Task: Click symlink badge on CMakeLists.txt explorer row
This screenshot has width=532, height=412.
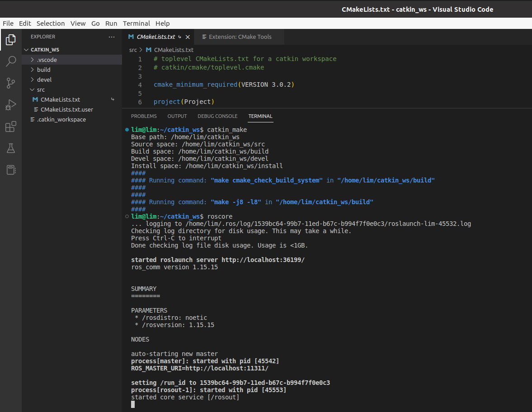Action: pyautogui.click(x=113, y=99)
